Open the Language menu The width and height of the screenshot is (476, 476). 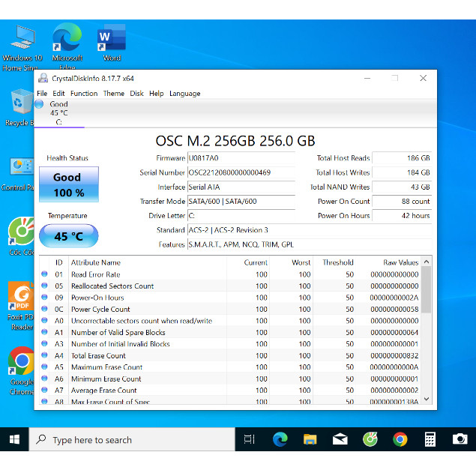[185, 94]
